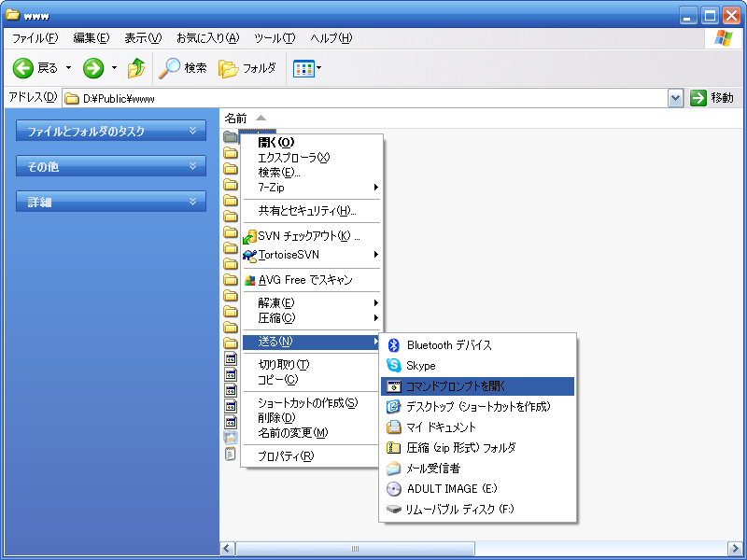
Task: Choose 共有とセキュリティ(H)... entry
Action: [x=312, y=211]
